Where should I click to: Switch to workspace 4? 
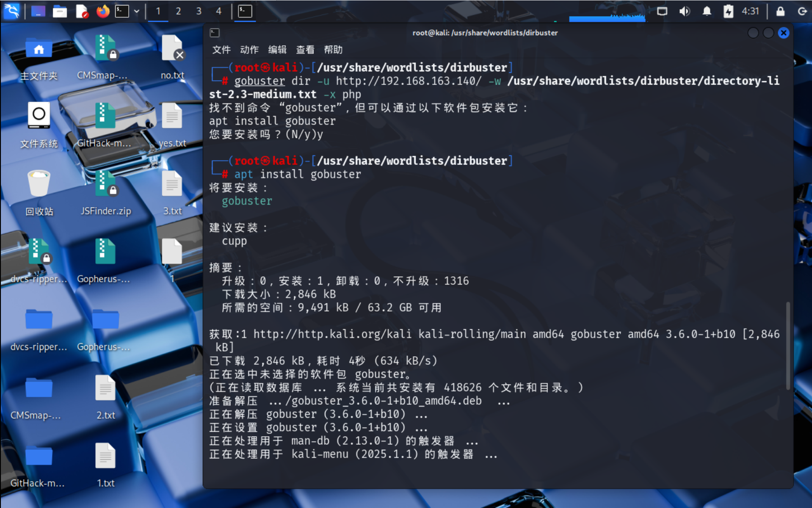point(219,11)
